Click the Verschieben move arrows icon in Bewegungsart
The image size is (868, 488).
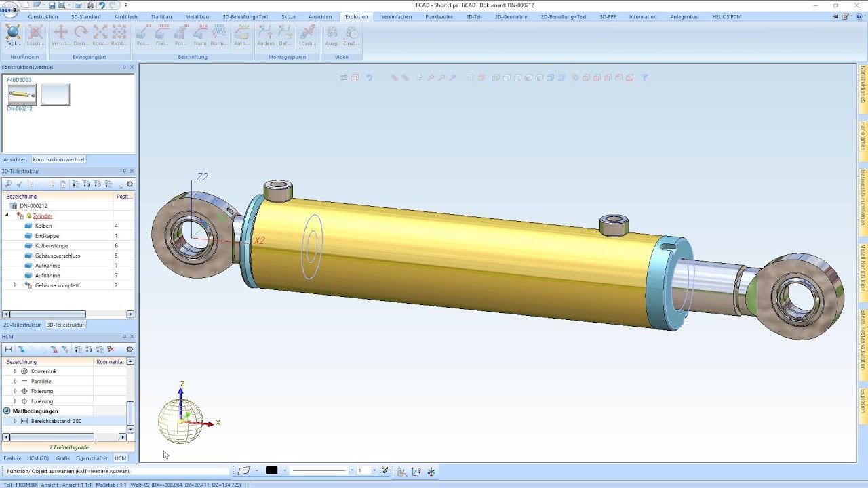[60, 33]
